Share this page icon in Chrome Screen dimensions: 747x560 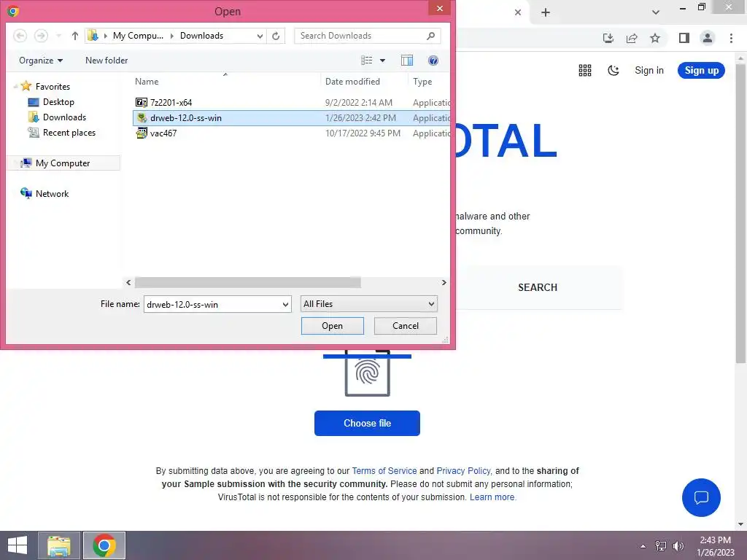pos(632,38)
